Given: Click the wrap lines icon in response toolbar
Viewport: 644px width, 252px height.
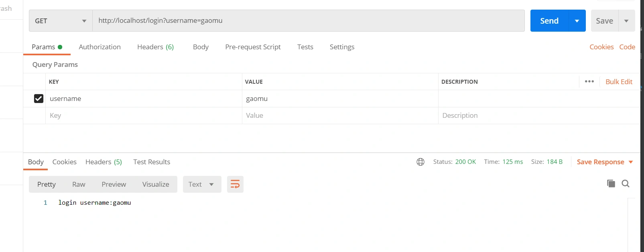Looking at the screenshot, I should click(235, 184).
